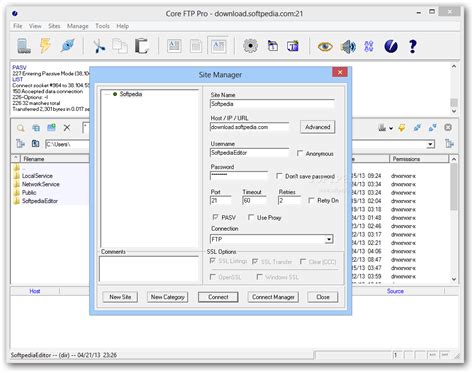Click the Core FTP blue circle icon in toolbar
The image size is (474, 373).
(x=391, y=46)
